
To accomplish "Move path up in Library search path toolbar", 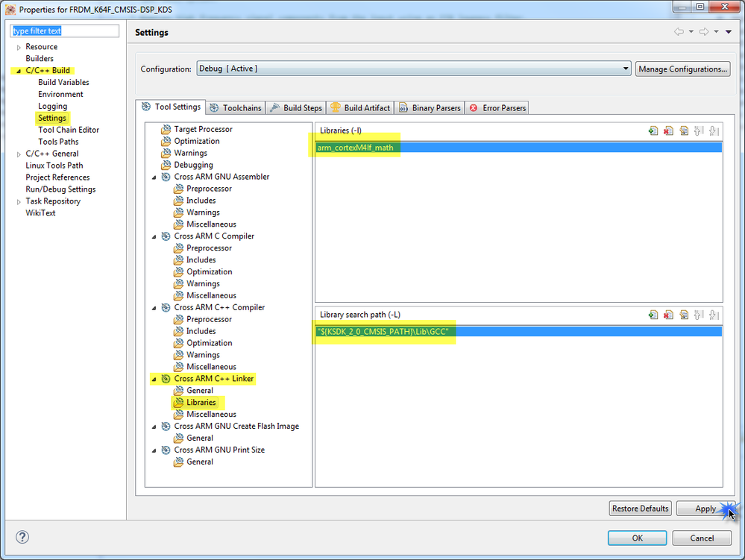I will pos(699,315).
